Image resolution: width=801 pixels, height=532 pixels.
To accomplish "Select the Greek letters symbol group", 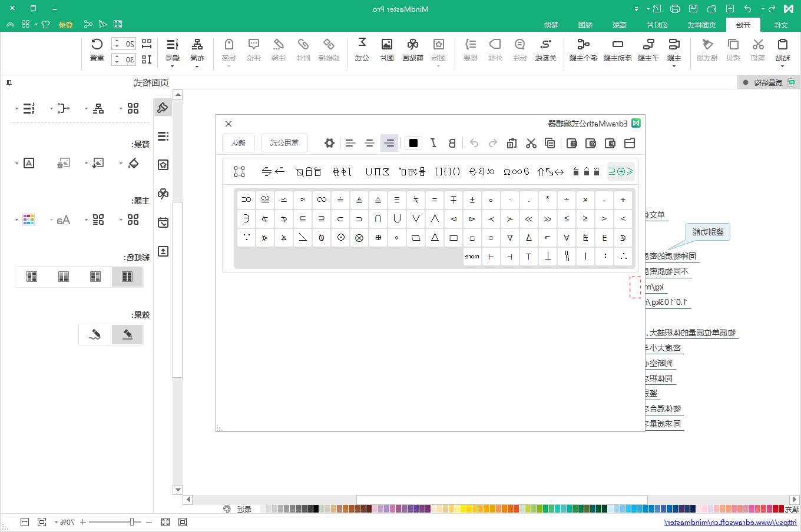I will [482, 171].
